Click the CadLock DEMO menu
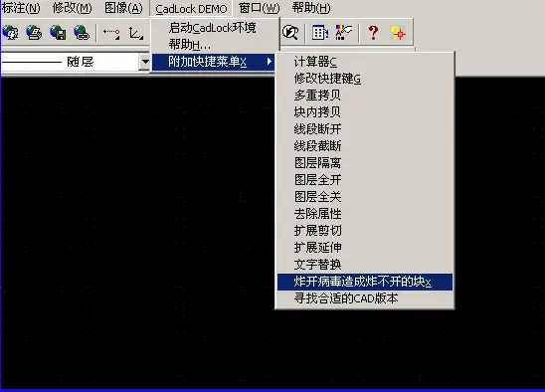Screen dimensions: 545x392 (x=191, y=9)
